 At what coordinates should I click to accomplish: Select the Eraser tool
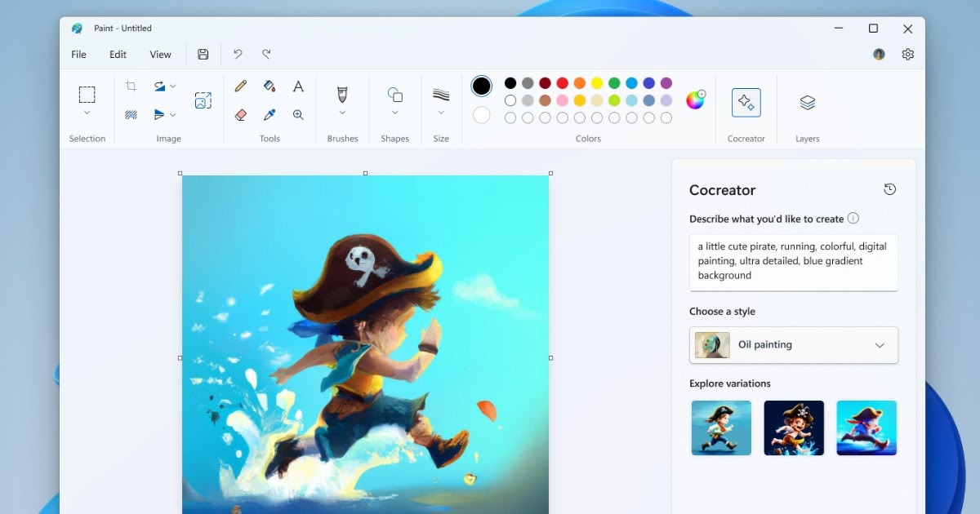coord(240,114)
